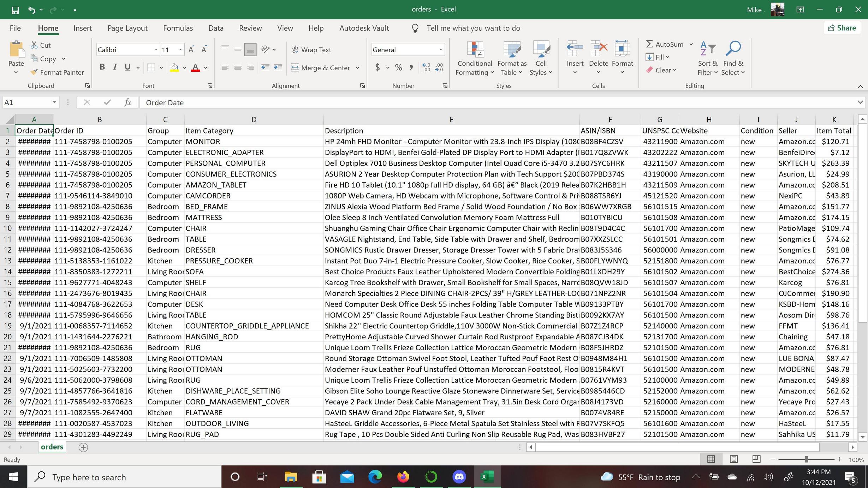Switch to Page Break Preview icon
The image size is (868, 488).
(756, 459)
